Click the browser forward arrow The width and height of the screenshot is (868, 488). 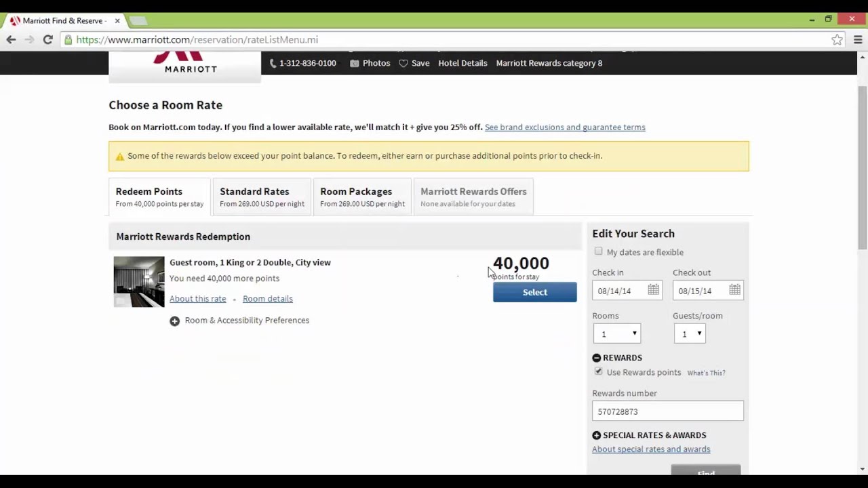29,40
